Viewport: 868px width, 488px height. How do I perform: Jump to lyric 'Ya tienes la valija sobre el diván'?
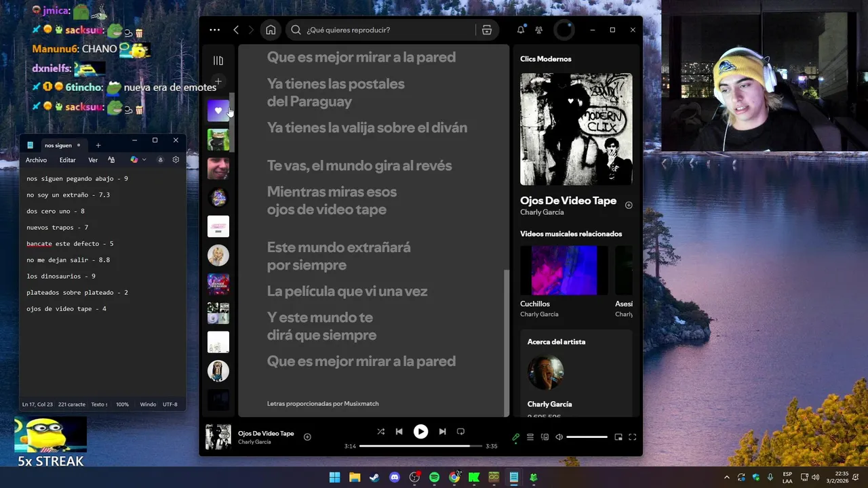[x=367, y=127]
